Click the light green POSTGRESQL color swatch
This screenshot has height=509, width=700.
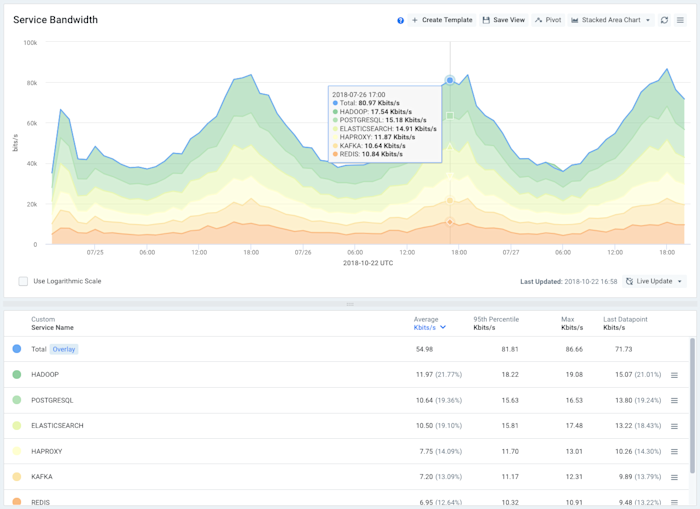(17, 400)
